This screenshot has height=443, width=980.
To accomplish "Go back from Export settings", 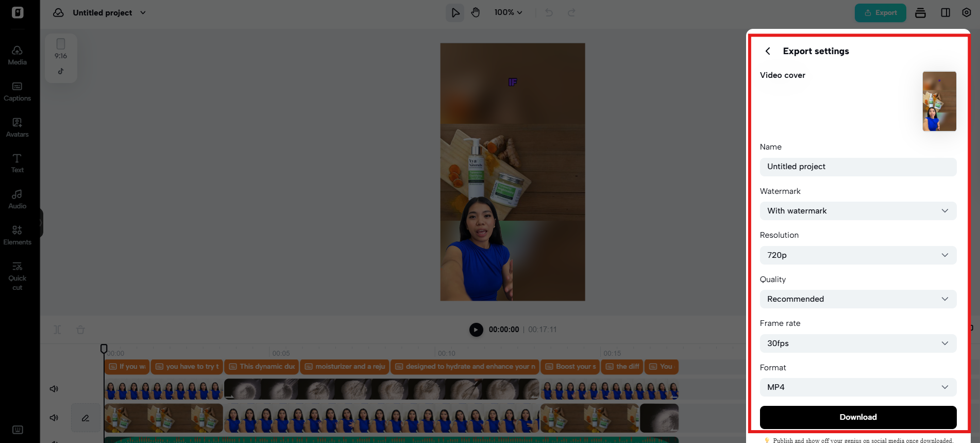I will pos(768,51).
